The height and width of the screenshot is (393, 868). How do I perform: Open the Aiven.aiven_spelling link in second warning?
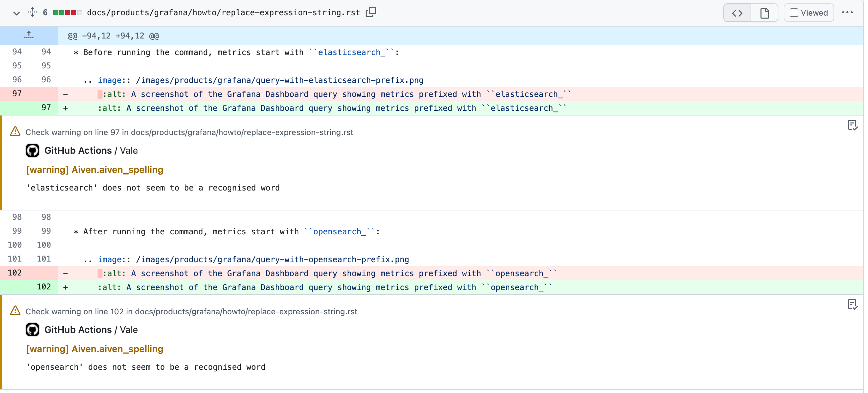(117, 349)
